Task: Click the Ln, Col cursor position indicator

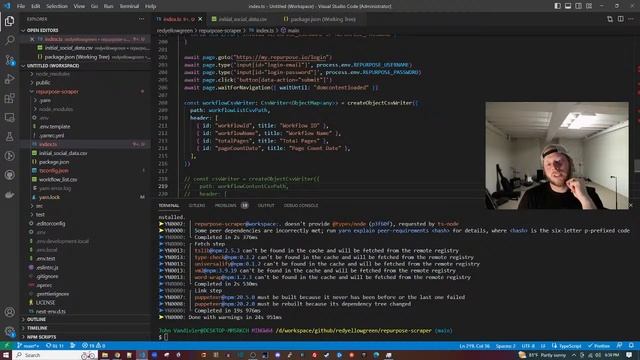Action: (474, 345)
